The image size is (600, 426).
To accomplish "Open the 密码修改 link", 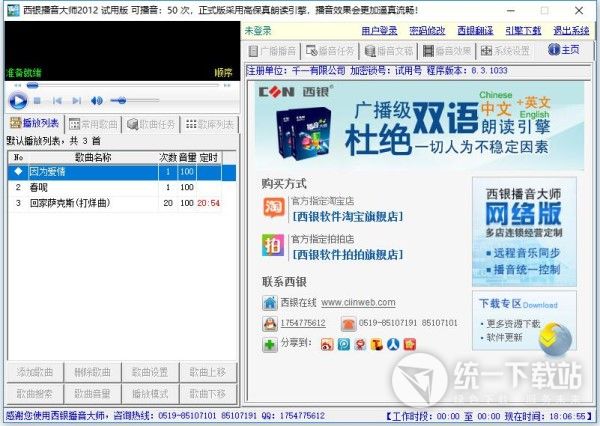I will 427,31.
